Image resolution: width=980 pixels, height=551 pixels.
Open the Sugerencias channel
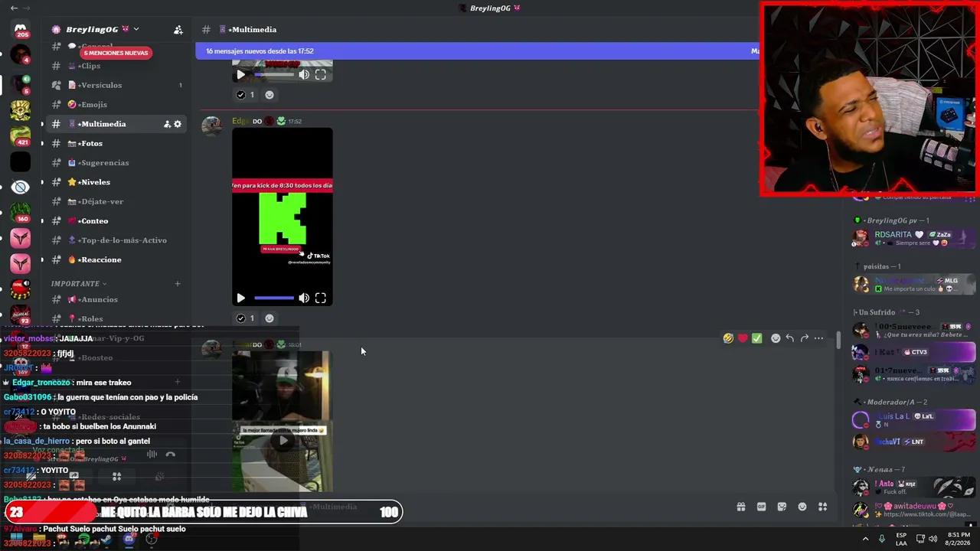click(x=116, y=163)
